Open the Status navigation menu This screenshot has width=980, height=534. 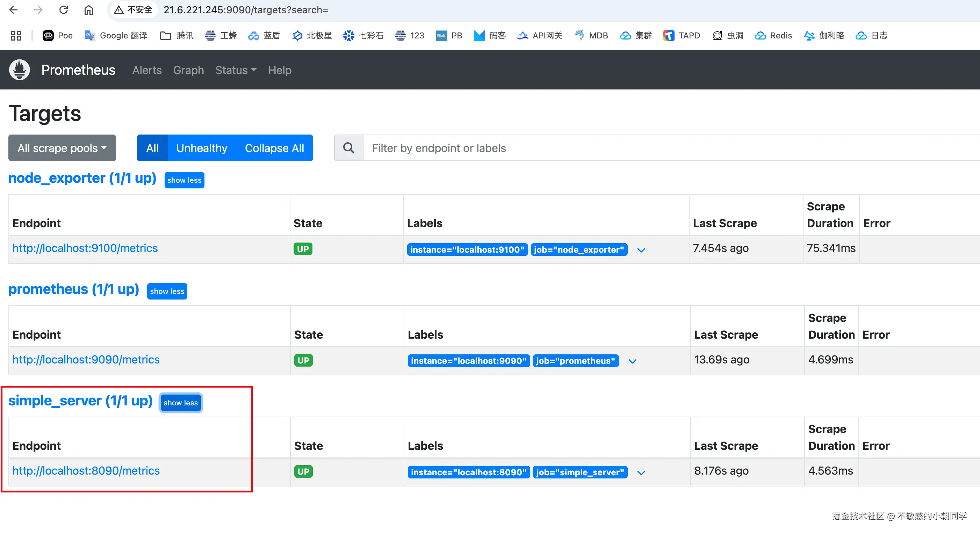point(236,70)
